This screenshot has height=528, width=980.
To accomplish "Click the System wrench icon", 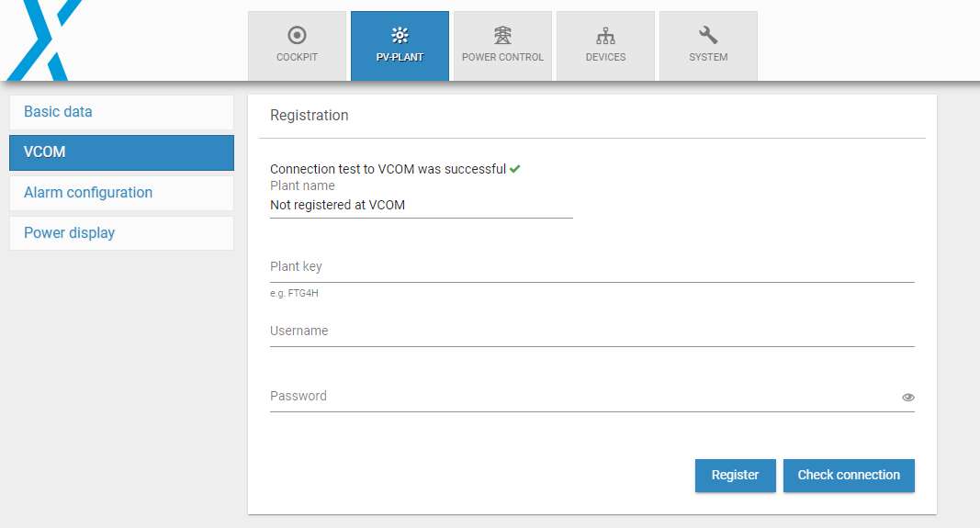I will (x=708, y=35).
